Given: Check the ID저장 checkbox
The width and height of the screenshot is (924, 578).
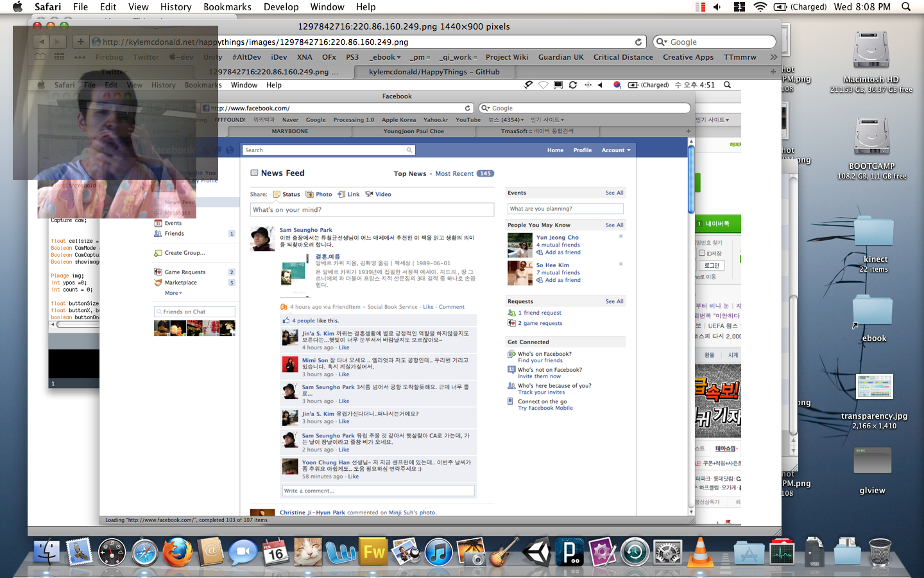Looking at the screenshot, I should coord(702,253).
